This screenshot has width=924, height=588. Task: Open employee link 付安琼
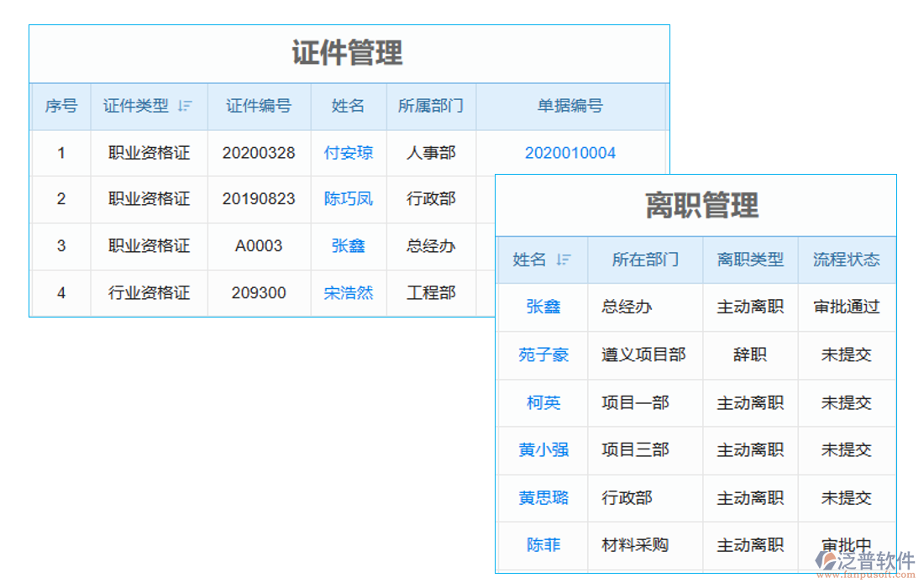pos(348,153)
